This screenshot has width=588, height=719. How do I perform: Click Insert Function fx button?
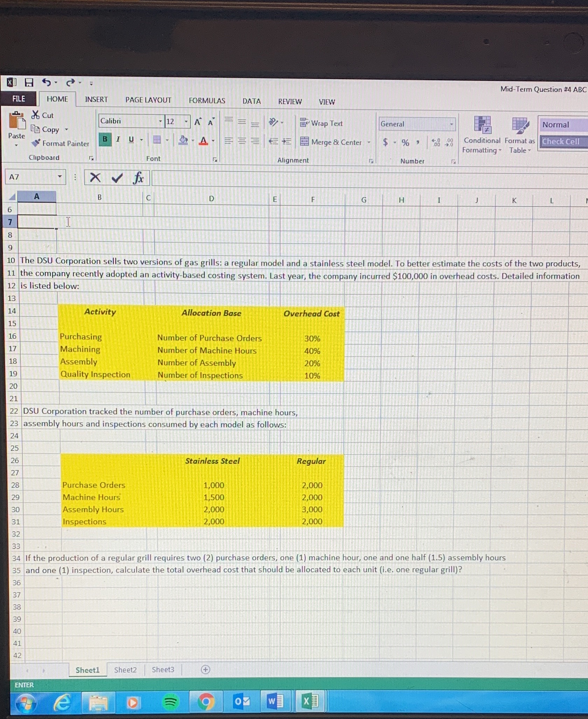[139, 178]
